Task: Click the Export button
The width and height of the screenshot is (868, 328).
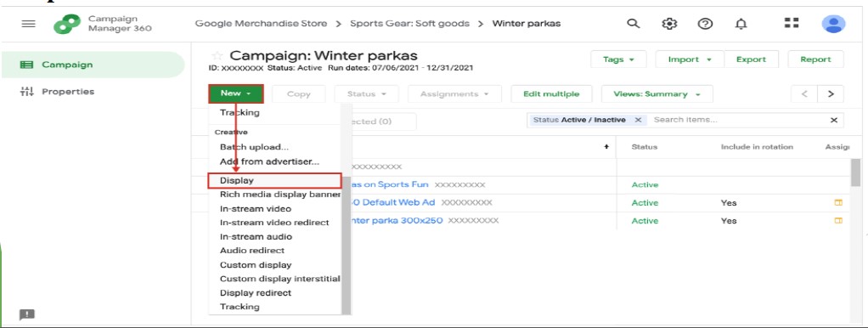Action: click(x=751, y=59)
